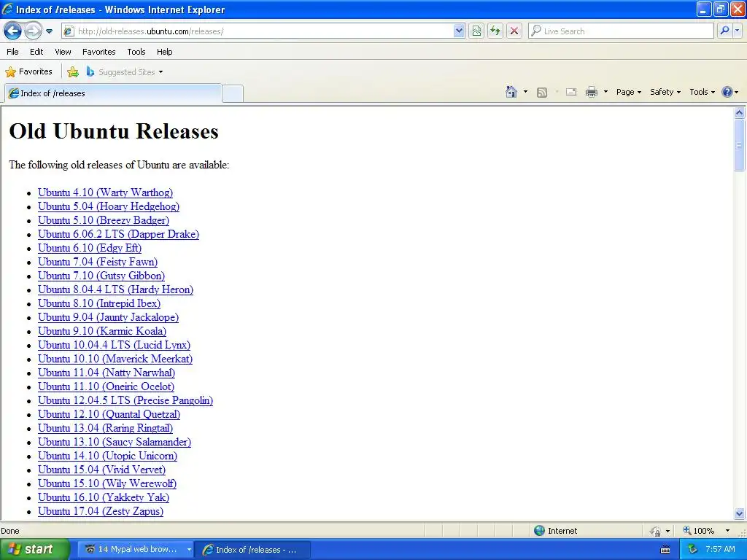Click the Internet security zone indicator
This screenshot has height=560, width=747.
point(555,531)
